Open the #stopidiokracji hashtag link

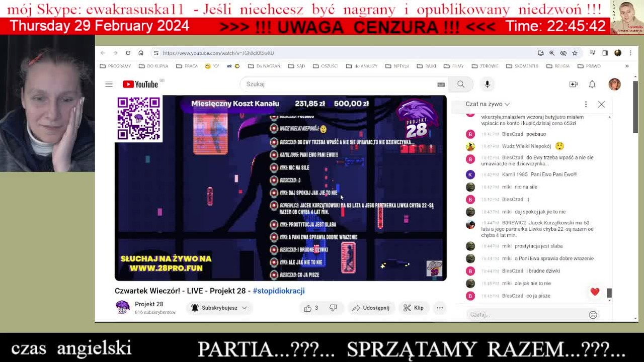(x=279, y=291)
